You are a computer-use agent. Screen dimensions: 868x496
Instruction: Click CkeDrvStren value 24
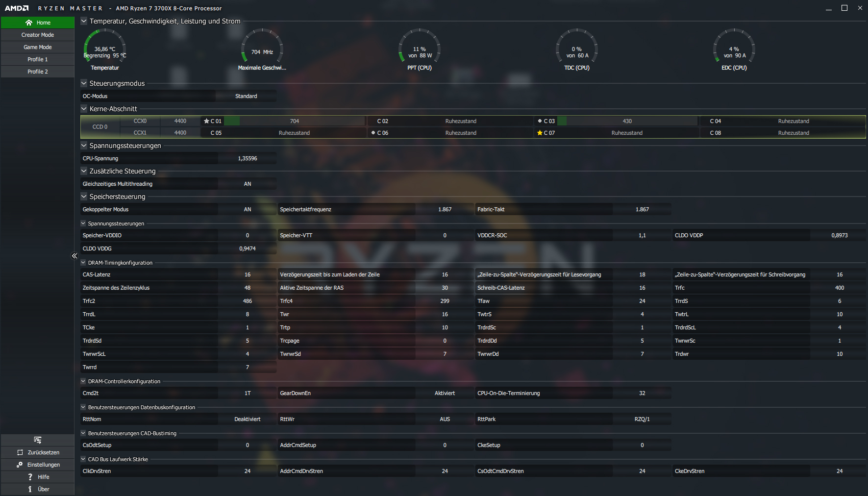839,471
